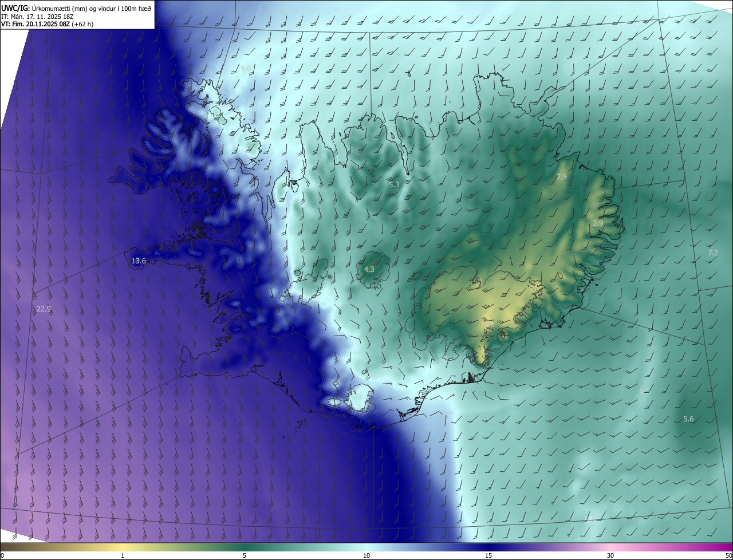Click the color scale tick labeled 50
This screenshot has width=733, height=560.
pos(728,555)
